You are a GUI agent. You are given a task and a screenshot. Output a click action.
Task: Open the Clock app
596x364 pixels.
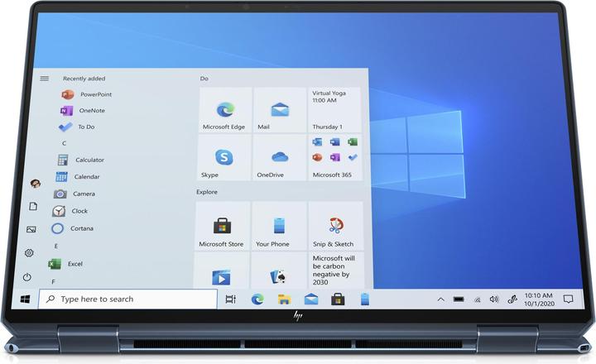coord(70,211)
